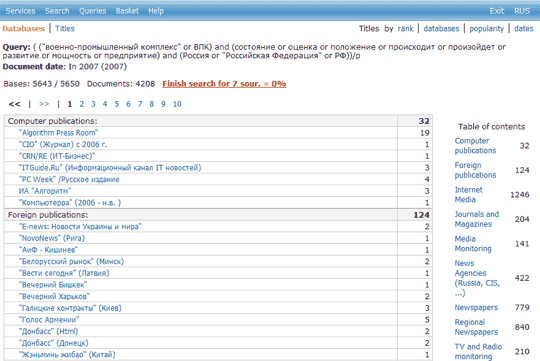Jump to Regional Newspapers in contents
The image size is (540, 361).
pyautogui.click(x=476, y=327)
